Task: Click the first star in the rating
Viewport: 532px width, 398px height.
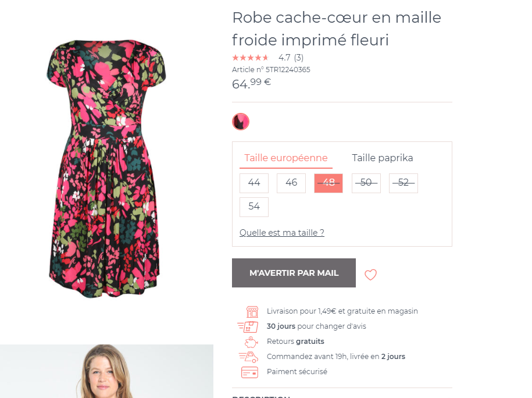Action: (234, 57)
